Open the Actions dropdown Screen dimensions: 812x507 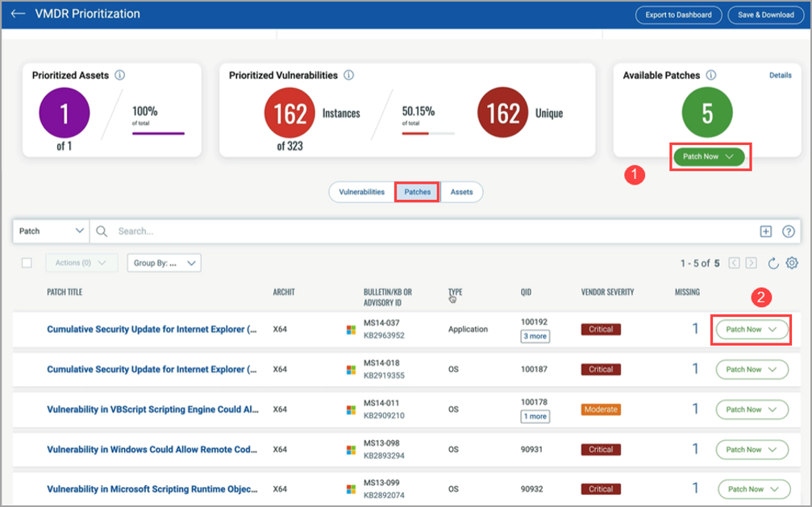point(81,263)
